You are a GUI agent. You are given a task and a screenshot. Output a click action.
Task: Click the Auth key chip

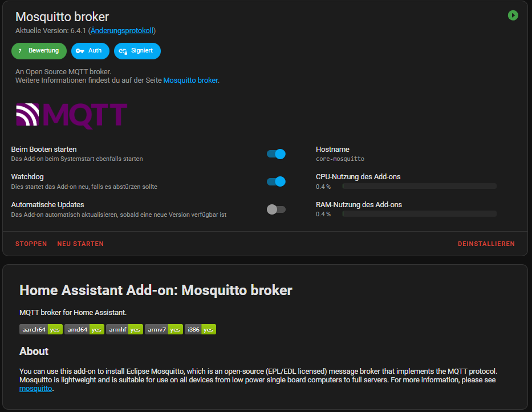click(90, 51)
